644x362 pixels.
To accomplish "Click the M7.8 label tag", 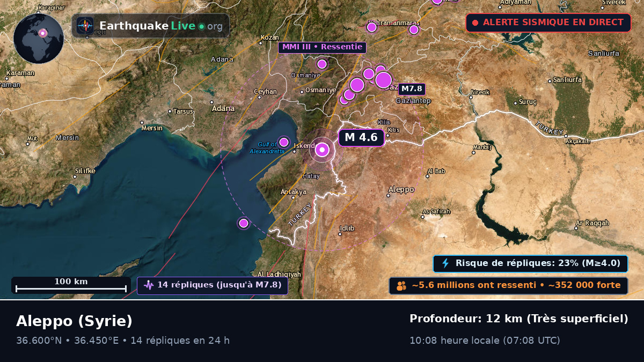I will [x=412, y=89].
